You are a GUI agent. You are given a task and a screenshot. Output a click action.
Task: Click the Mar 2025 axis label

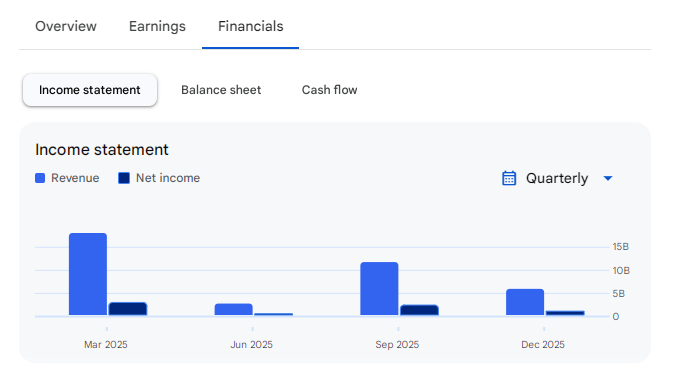(106, 345)
